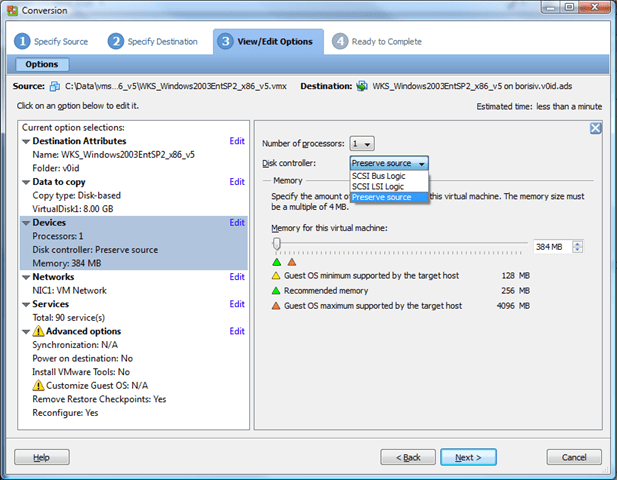This screenshot has height=480, width=617.
Task: Close the Devices options panel with X icon
Action: pyautogui.click(x=595, y=128)
